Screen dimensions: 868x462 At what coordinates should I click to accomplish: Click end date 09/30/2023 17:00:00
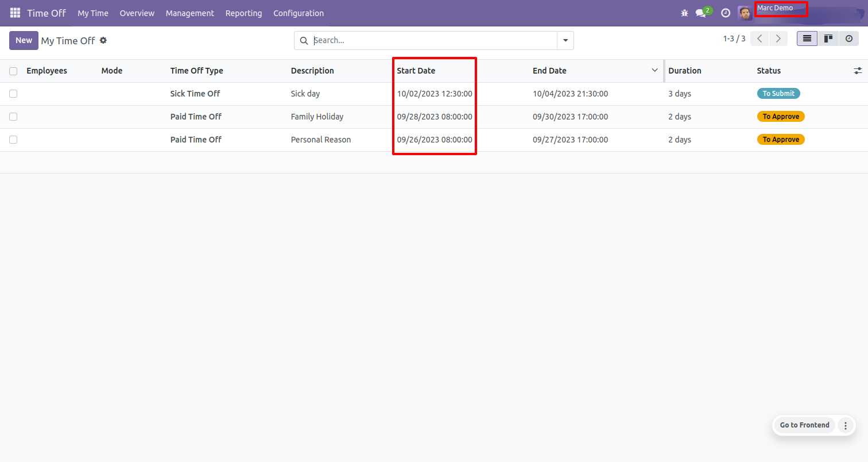coord(570,117)
